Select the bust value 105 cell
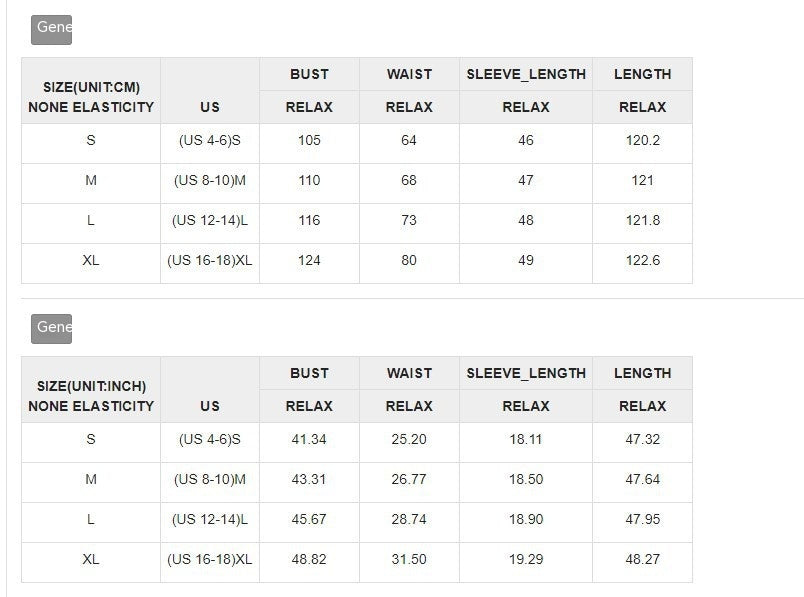 tap(309, 141)
